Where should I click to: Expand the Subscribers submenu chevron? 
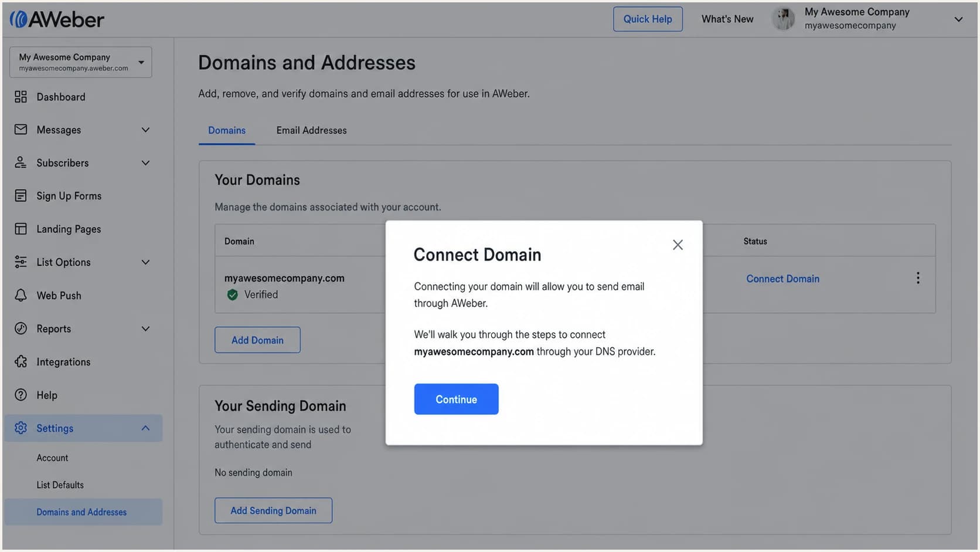145,162
